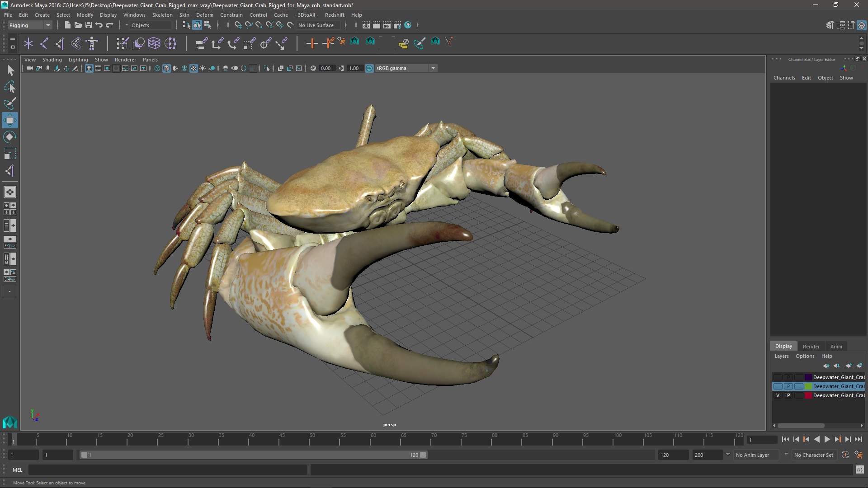Select the Human IK figure icon
The width and height of the screenshot is (868, 488).
(x=92, y=43)
